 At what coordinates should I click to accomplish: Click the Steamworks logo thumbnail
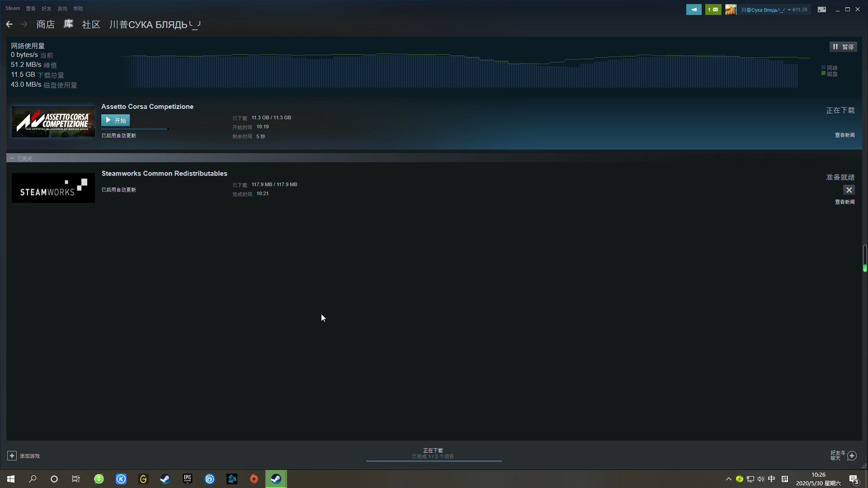(x=53, y=188)
